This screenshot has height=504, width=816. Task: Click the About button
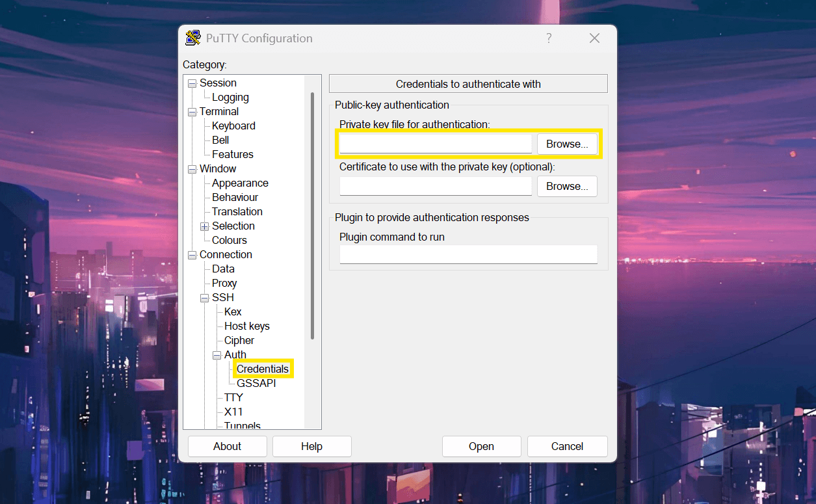point(228,446)
